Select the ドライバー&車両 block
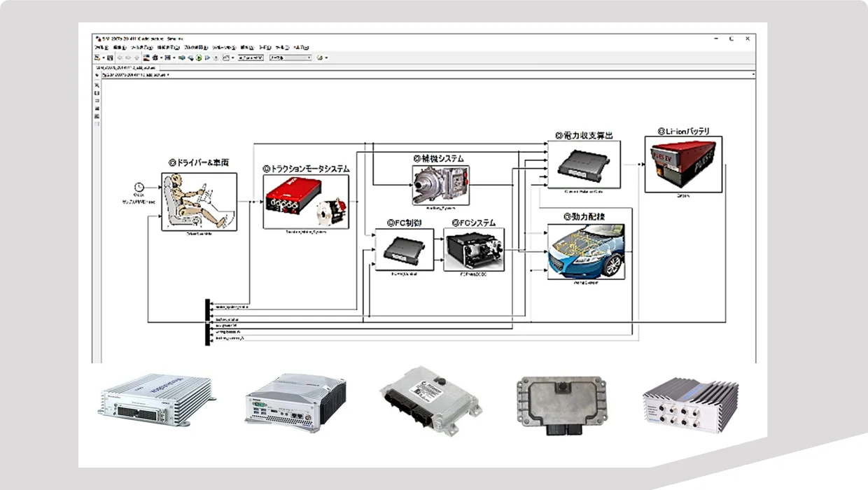 point(199,202)
